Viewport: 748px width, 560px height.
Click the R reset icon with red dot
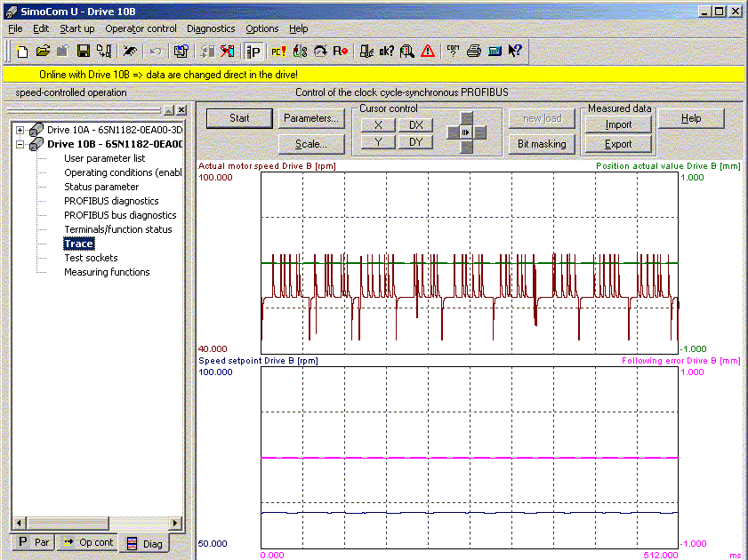pos(340,51)
